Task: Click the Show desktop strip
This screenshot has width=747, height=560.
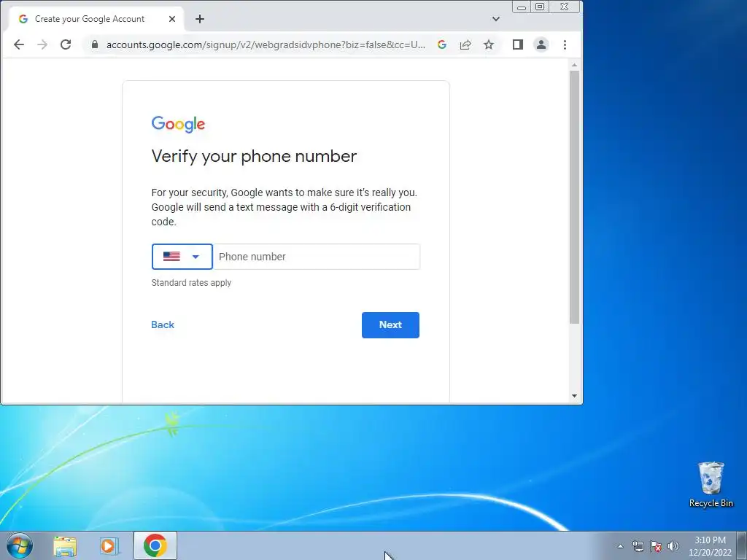Action: pos(742,545)
